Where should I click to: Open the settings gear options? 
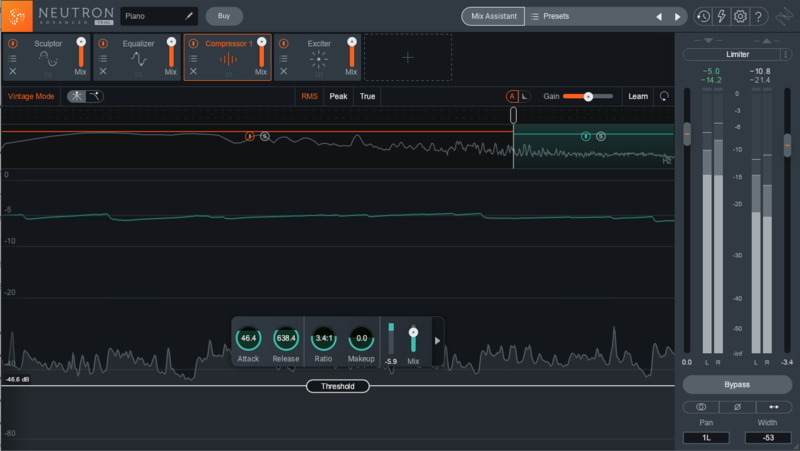(x=740, y=16)
